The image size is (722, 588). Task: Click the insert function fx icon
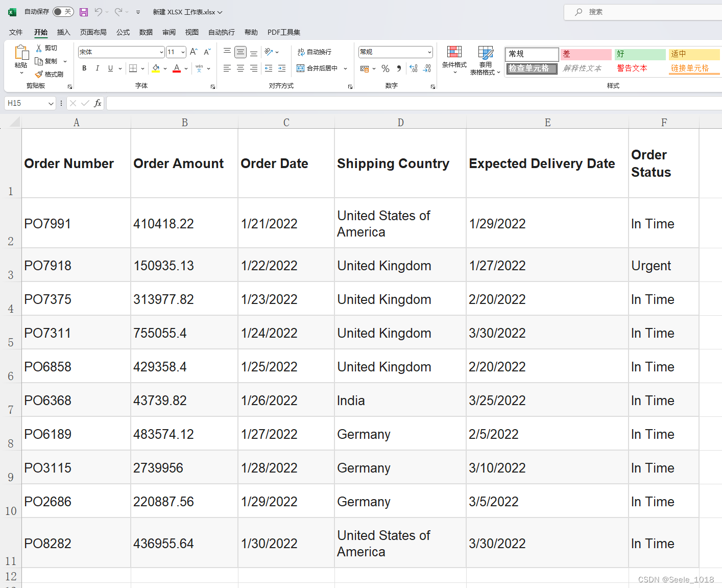98,103
